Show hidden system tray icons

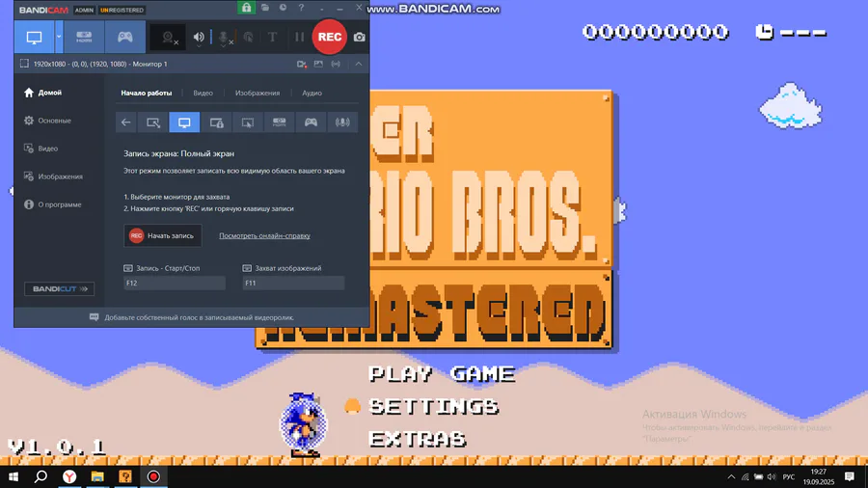click(x=731, y=477)
